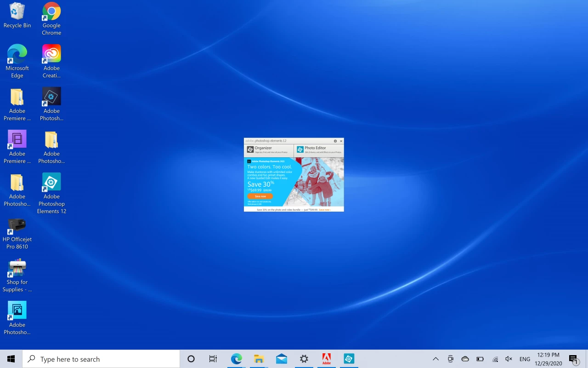Open the clock showing 12:19 PM

pyautogui.click(x=548, y=359)
